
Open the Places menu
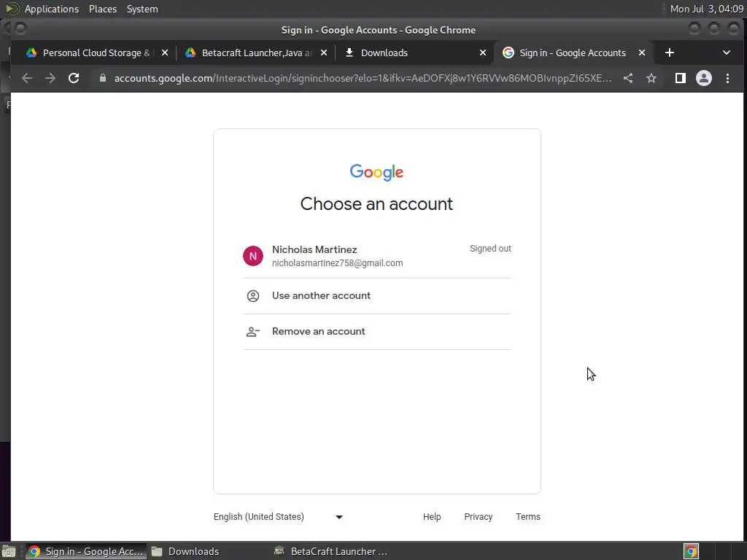tap(103, 9)
